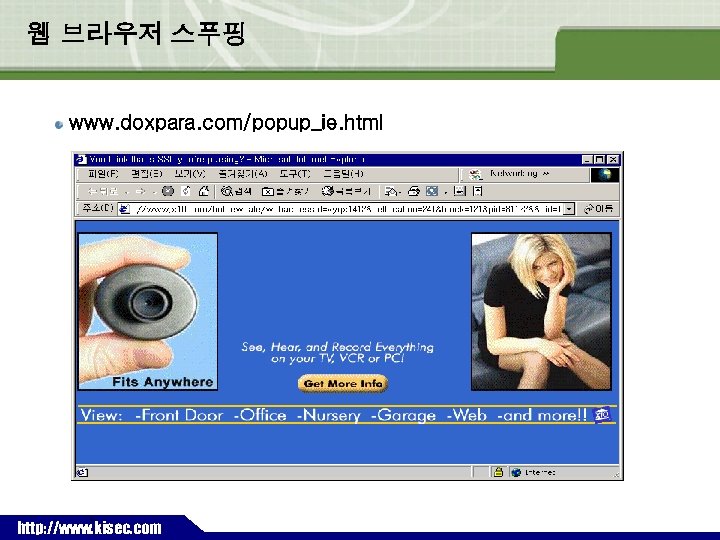
Task: Minimize the Internet Explorer window
Action: pos(587,160)
